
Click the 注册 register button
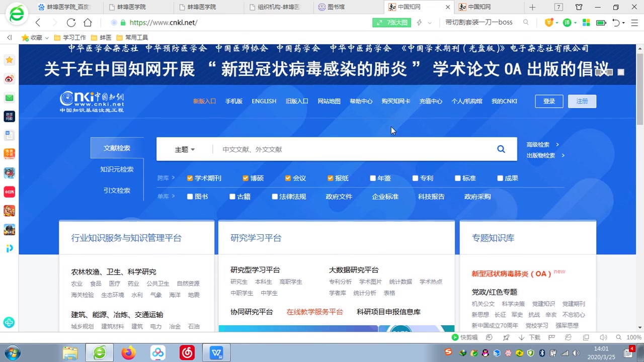(x=582, y=101)
